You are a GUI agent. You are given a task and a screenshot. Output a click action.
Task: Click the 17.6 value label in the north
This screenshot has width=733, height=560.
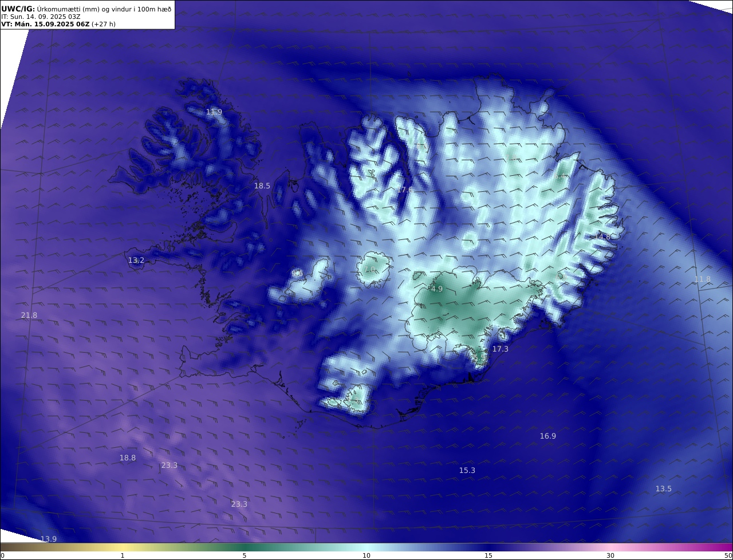click(405, 190)
